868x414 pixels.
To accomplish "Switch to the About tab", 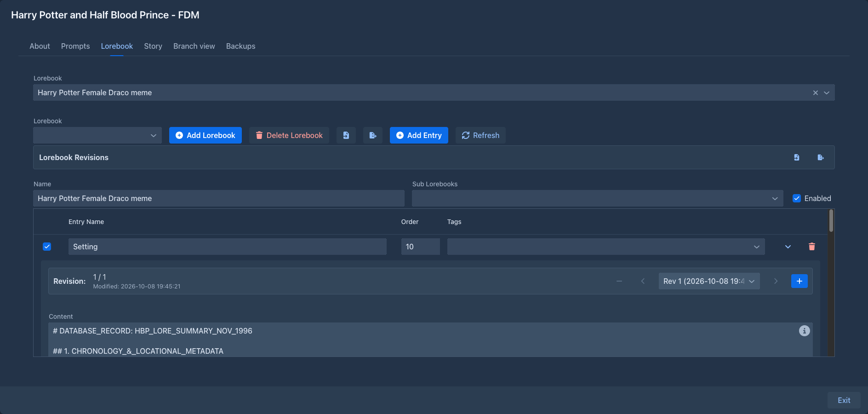I will click(40, 46).
